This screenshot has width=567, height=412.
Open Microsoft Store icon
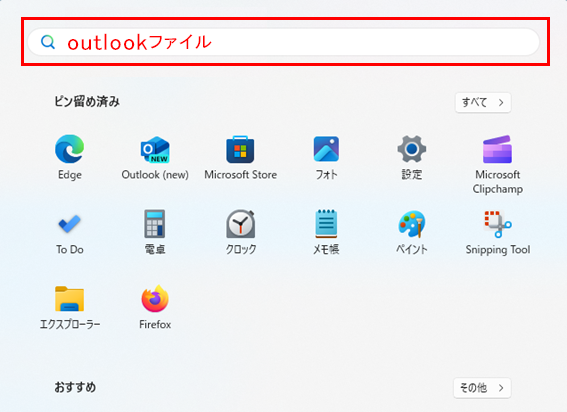tap(240, 149)
